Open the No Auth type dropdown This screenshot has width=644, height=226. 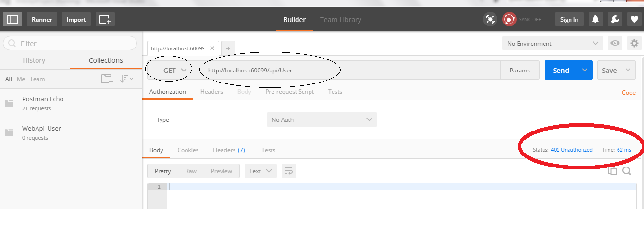pos(322,119)
